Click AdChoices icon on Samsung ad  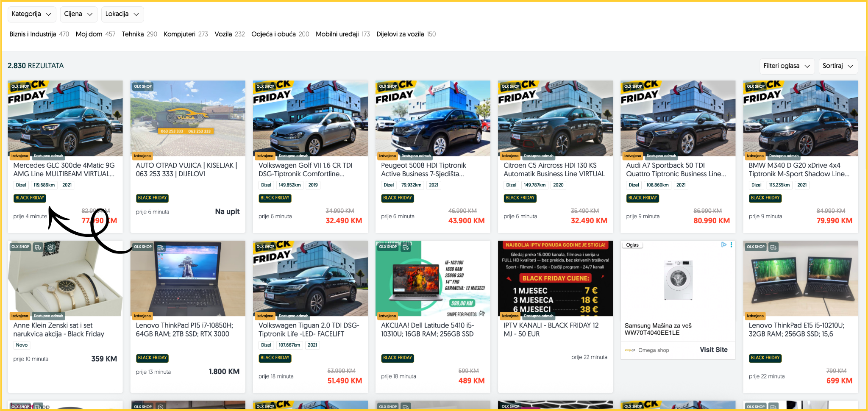pos(723,245)
